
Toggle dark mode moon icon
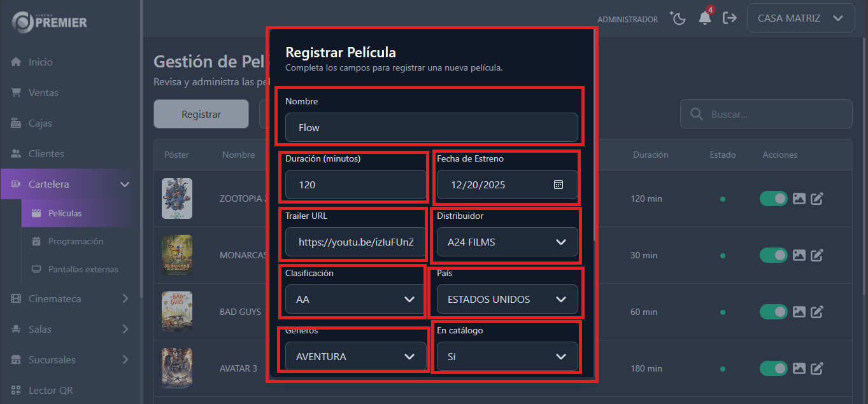[679, 18]
